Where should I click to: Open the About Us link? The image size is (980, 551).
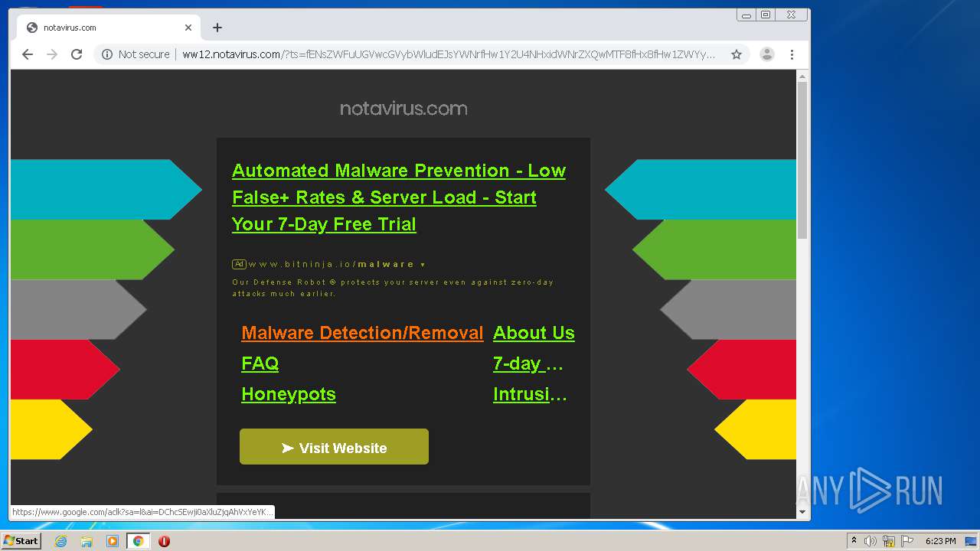(x=534, y=333)
